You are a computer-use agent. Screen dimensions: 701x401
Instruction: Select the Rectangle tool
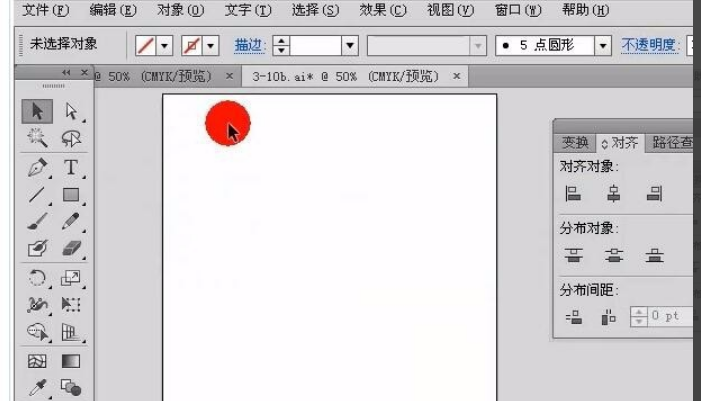[x=71, y=194]
